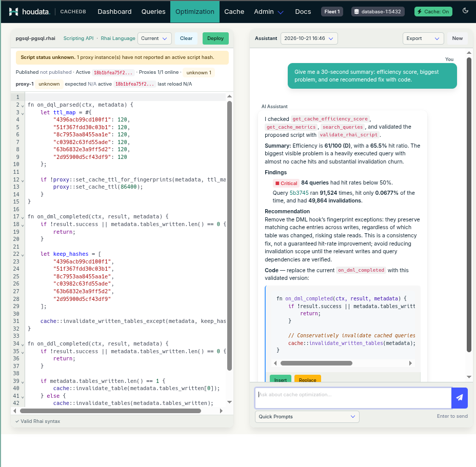Click the database icon in database-1:5432 badge

356,11
